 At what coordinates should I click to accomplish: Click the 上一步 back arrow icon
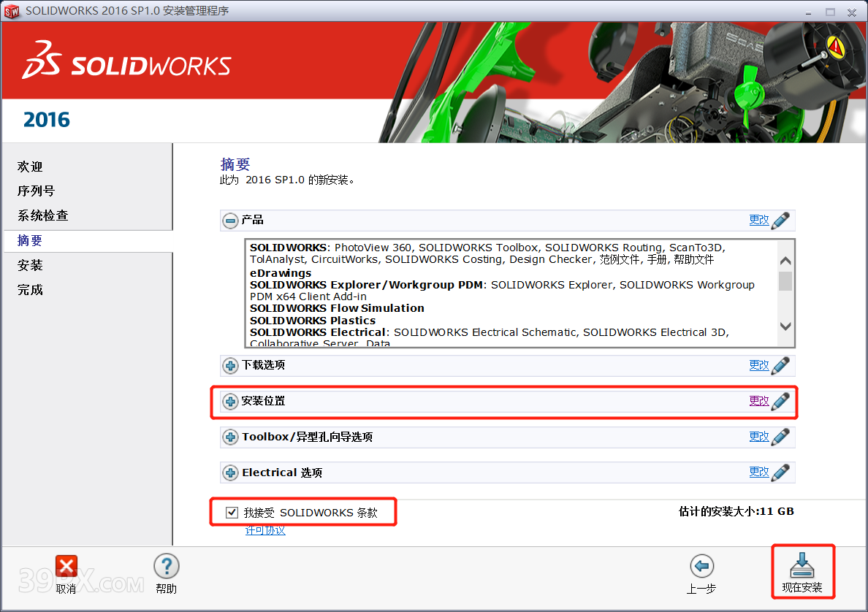click(701, 566)
